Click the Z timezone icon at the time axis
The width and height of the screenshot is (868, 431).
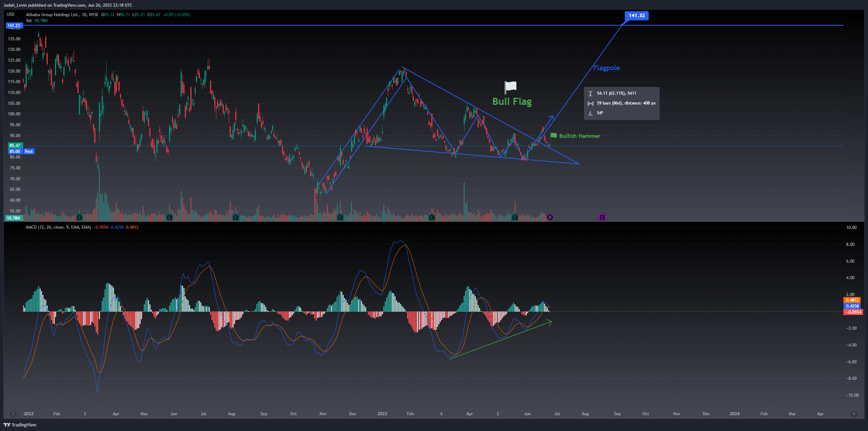click(x=13, y=413)
